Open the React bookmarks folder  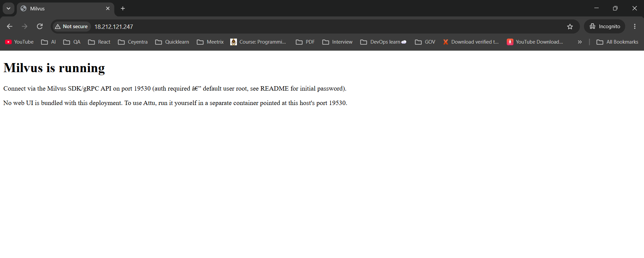(99, 42)
